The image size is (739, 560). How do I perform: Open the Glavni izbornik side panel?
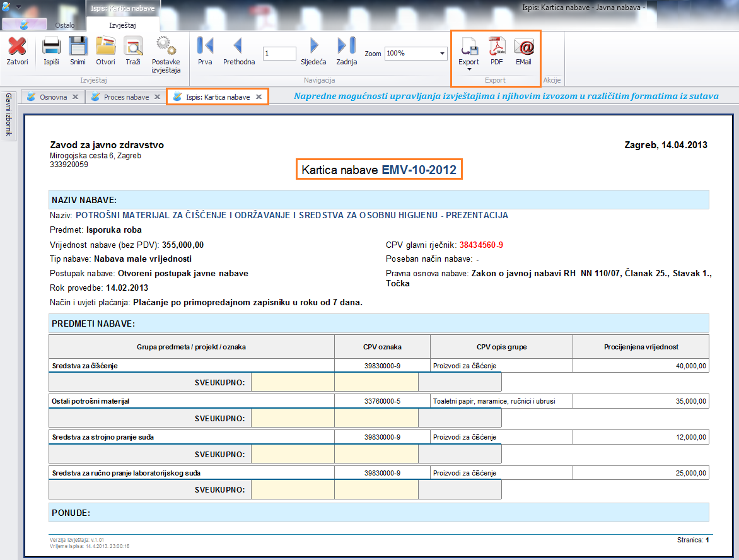tap(8, 115)
